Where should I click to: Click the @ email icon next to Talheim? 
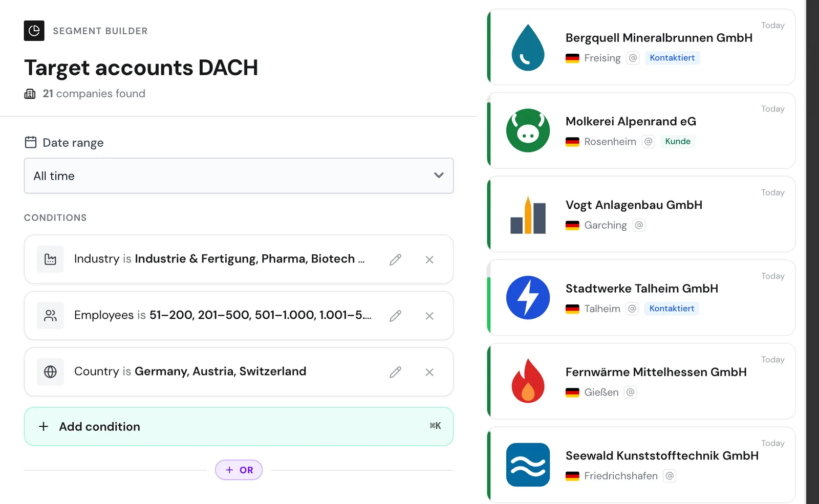[632, 309]
